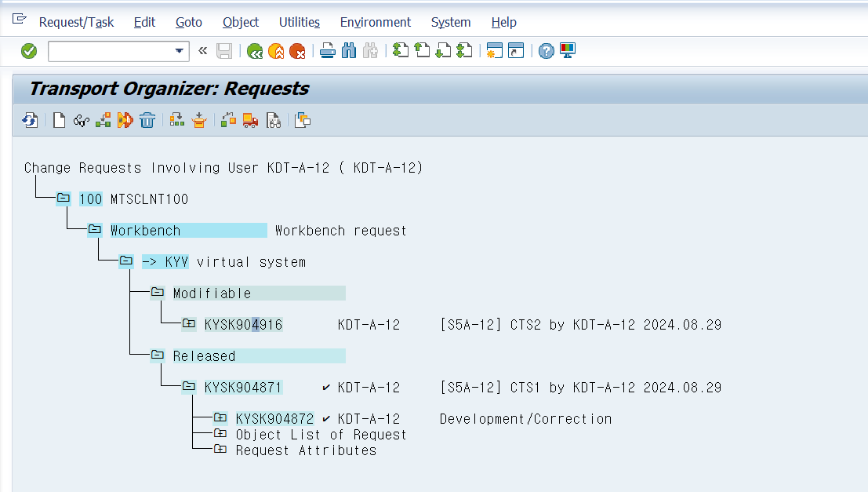868x492 pixels.
Task: Collapse the command field with double-chevron icon
Action: [x=202, y=51]
